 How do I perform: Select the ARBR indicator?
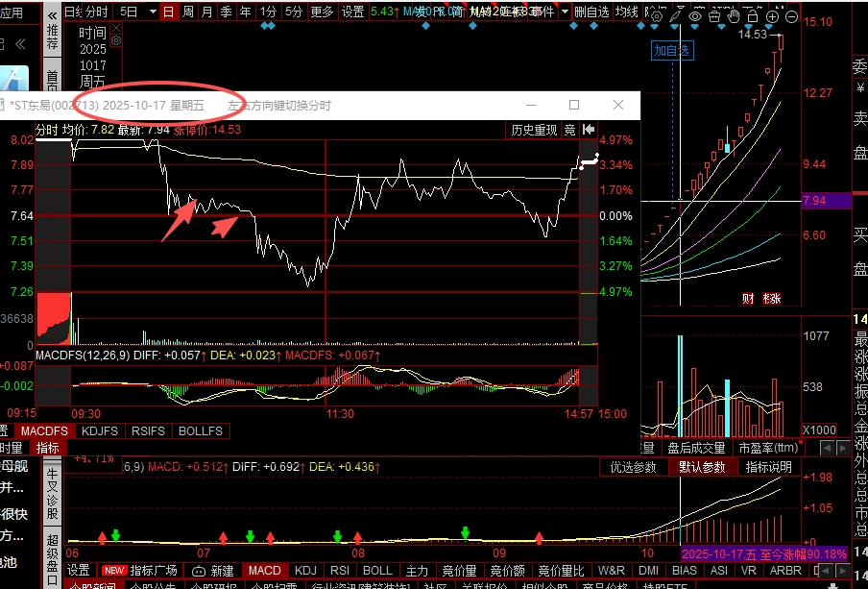pyautogui.click(x=785, y=570)
